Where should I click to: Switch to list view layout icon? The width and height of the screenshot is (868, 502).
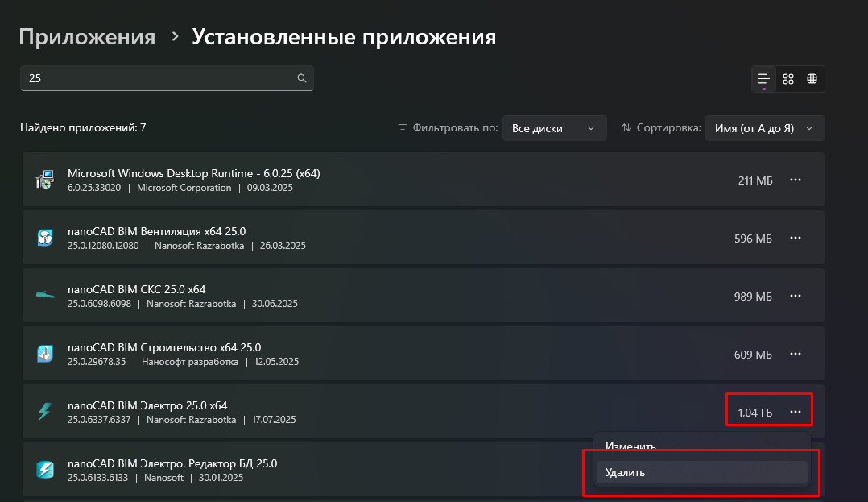tap(763, 79)
